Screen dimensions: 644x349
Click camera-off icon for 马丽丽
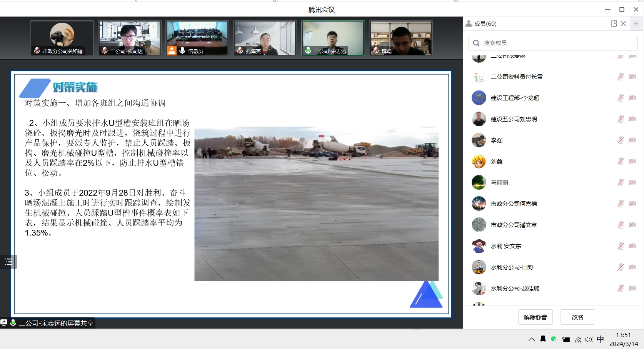(632, 182)
